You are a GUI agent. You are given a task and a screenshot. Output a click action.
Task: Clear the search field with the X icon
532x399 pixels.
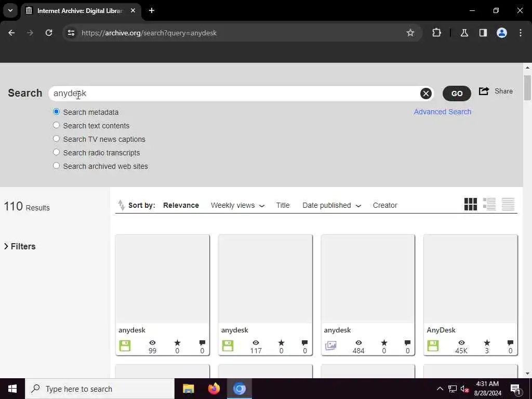point(426,94)
